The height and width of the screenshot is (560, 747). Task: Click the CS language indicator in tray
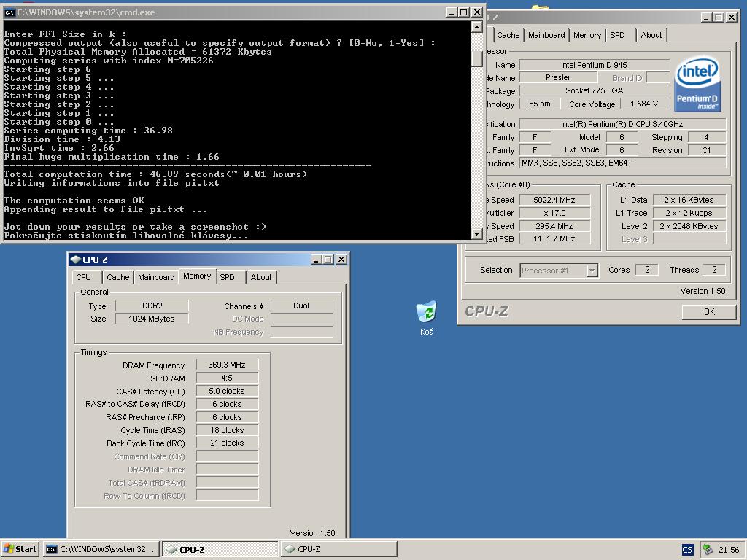click(x=687, y=550)
